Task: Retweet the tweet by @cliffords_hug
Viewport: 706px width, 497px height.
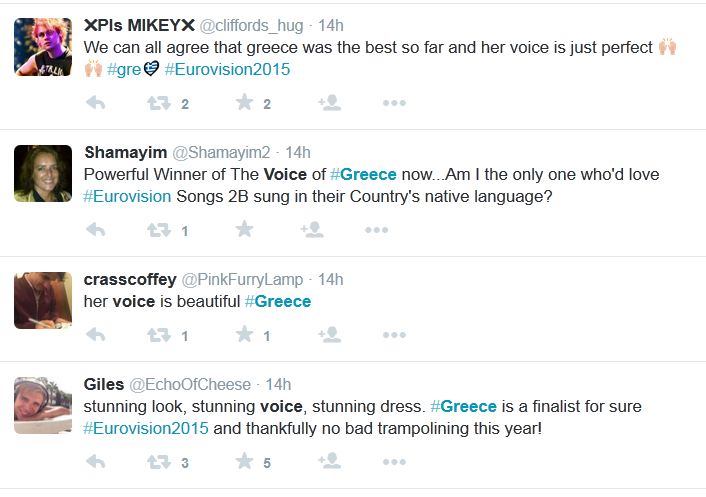Action: pos(159,103)
